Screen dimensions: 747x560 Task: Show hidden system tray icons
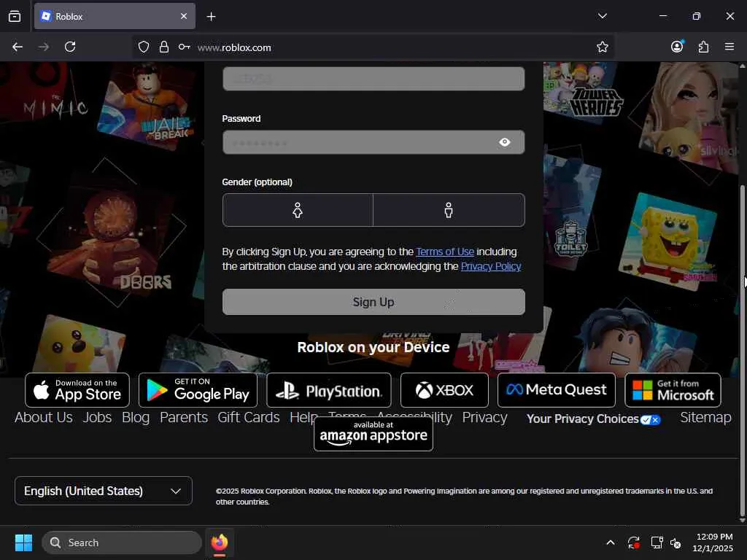611,542
